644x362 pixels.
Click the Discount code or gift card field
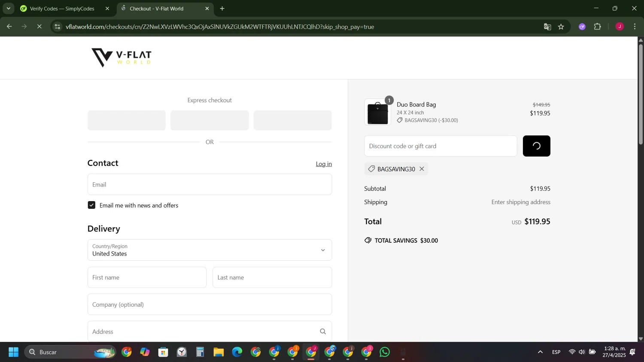click(x=440, y=146)
